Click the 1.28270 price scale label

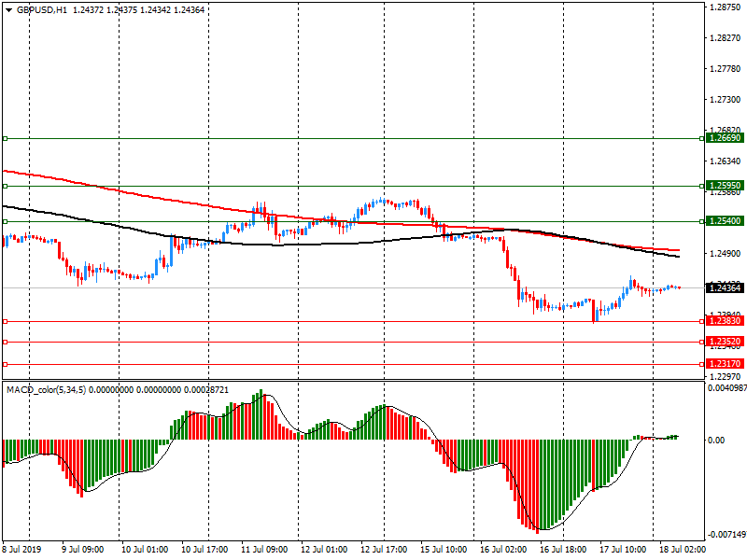click(x=726, y=38)
